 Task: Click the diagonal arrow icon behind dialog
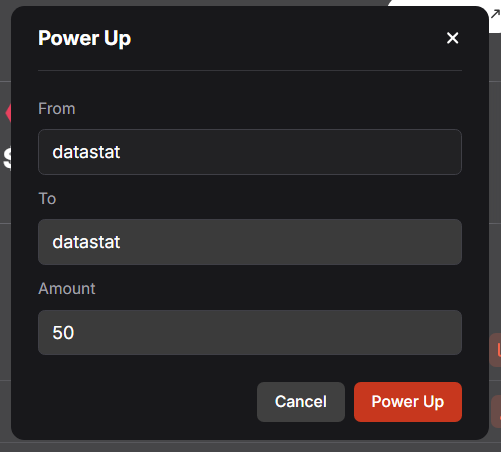495,15
